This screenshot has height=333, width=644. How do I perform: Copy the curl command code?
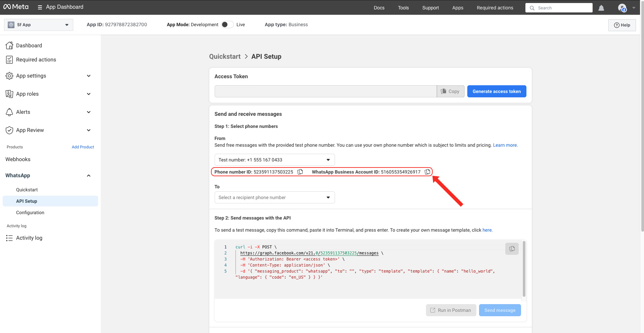pos(512,249)
